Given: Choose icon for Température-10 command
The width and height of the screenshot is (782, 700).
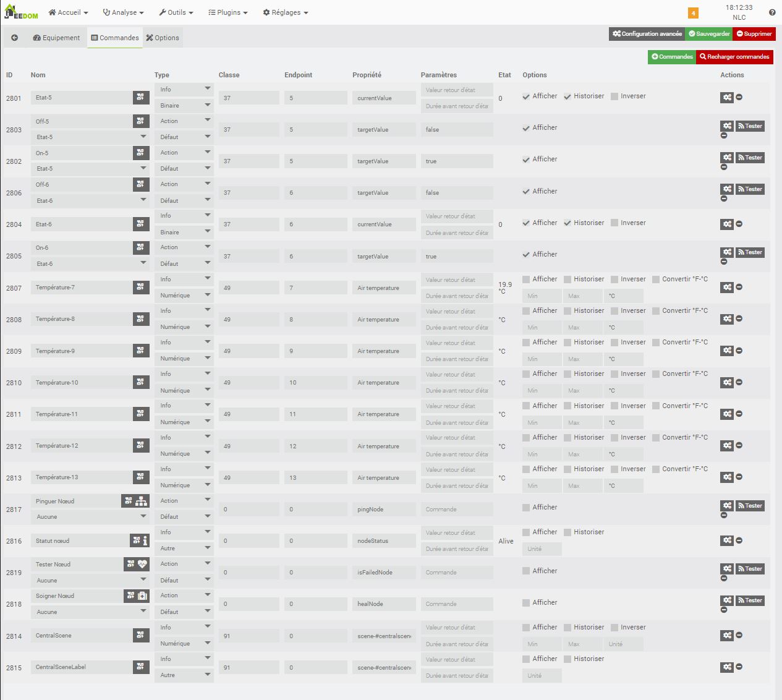Looking at the screenshot, I should point(141,382).
